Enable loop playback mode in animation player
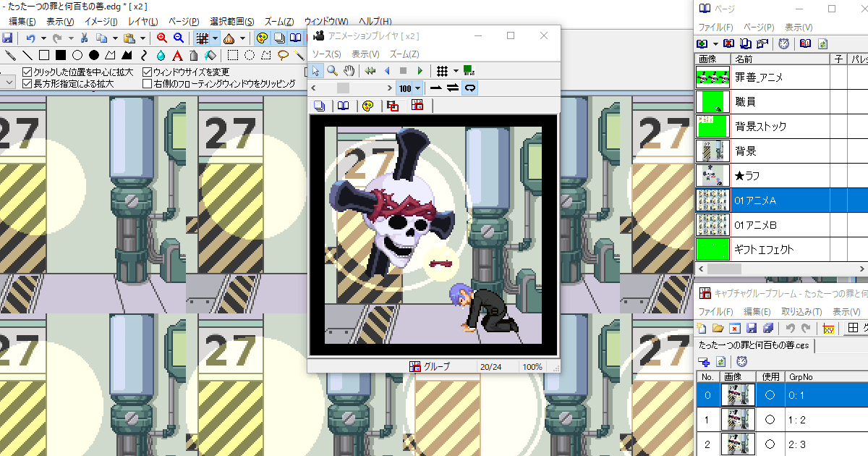Viewport: 868px width, 456px height. point(469,88)
